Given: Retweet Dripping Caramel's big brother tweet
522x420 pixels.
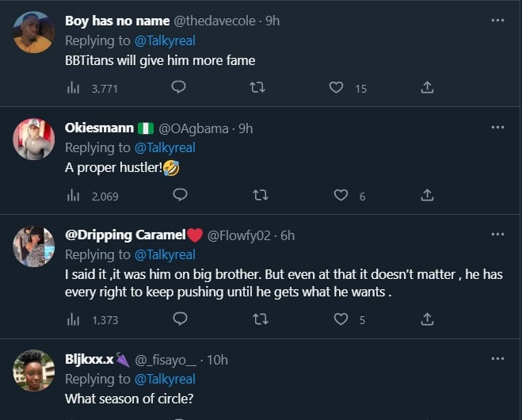Looking at the screenshot, I should 257,319.
